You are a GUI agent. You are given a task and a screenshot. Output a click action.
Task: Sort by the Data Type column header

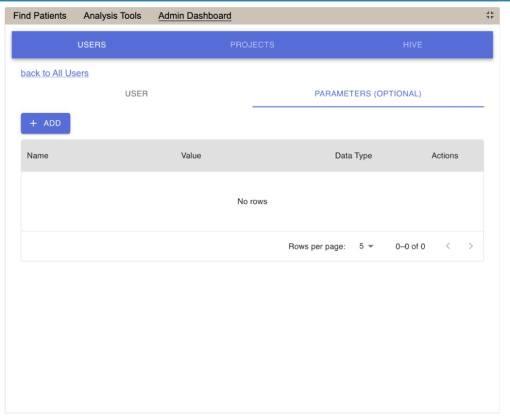tap(354, 156)
